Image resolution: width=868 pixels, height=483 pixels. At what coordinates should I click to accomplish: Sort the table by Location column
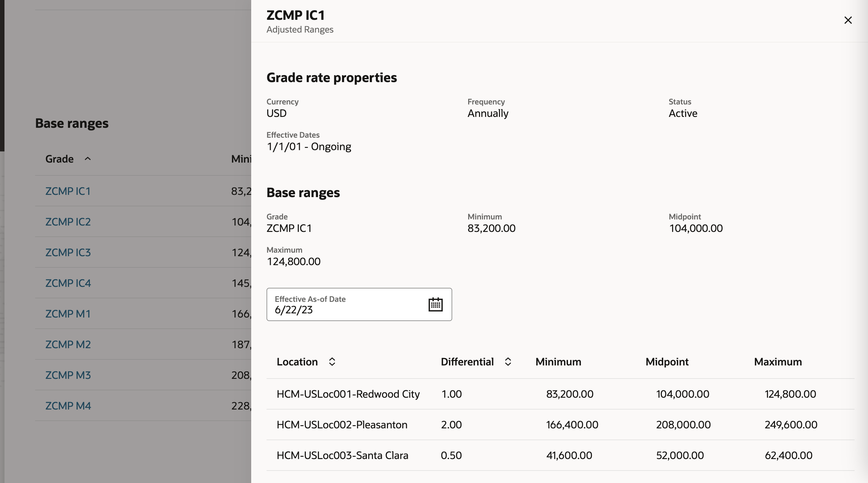[x=332, y=362]
